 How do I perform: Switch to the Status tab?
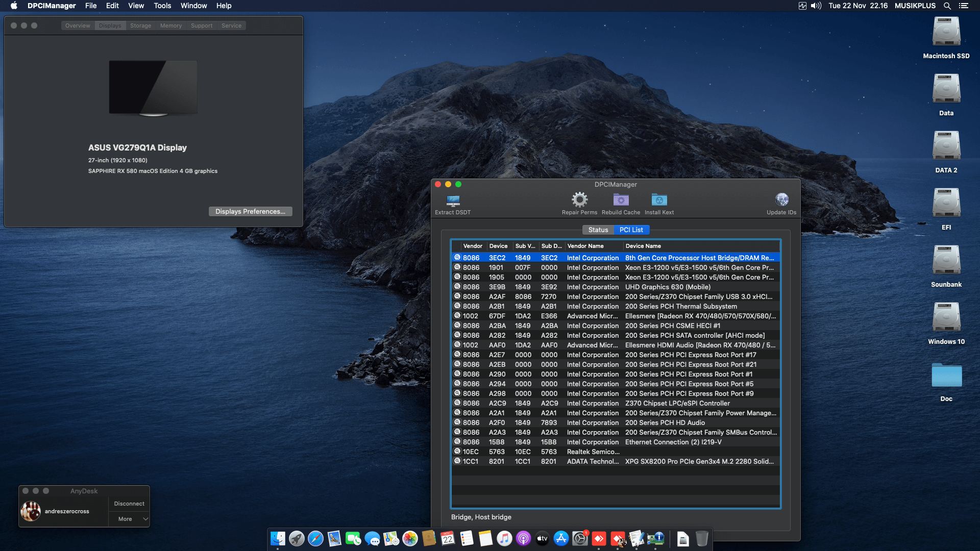pyautogui.click(x=598, y=230)
